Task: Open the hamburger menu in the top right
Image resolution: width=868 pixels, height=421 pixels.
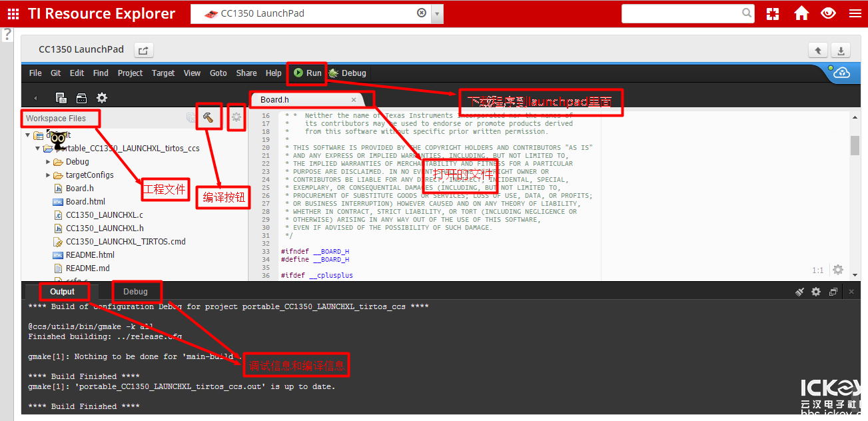Action: click(855, 13)
